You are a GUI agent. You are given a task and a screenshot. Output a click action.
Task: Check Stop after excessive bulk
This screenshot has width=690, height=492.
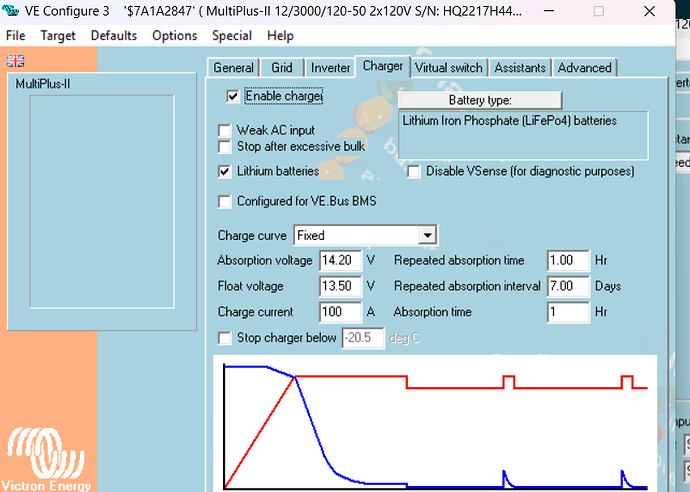pyautogui.click(x=224, y=147)
